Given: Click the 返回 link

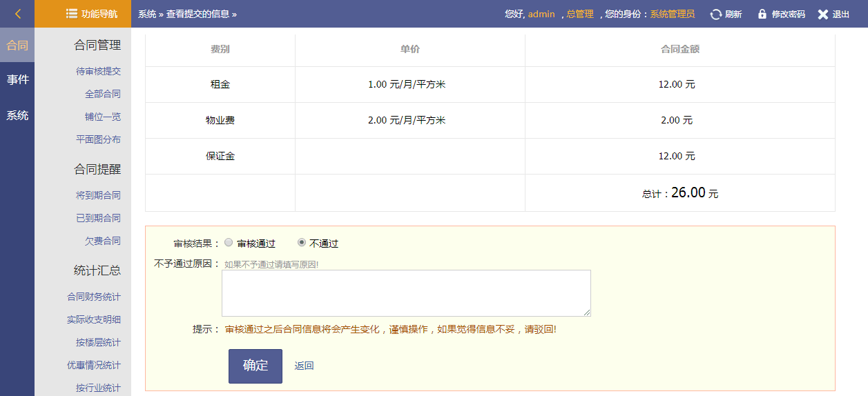Looking at the screenshot, I should pos(304,366).
